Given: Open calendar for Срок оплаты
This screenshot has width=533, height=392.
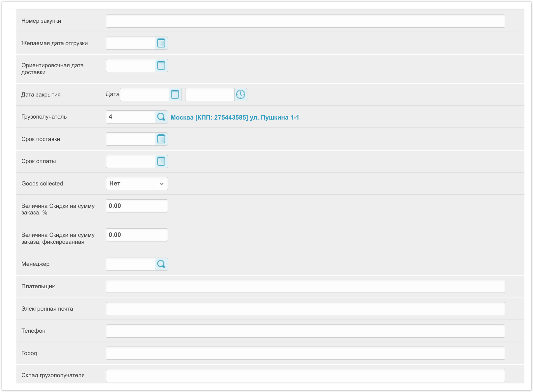Looking at the screenshot, I should click(161, 161).
